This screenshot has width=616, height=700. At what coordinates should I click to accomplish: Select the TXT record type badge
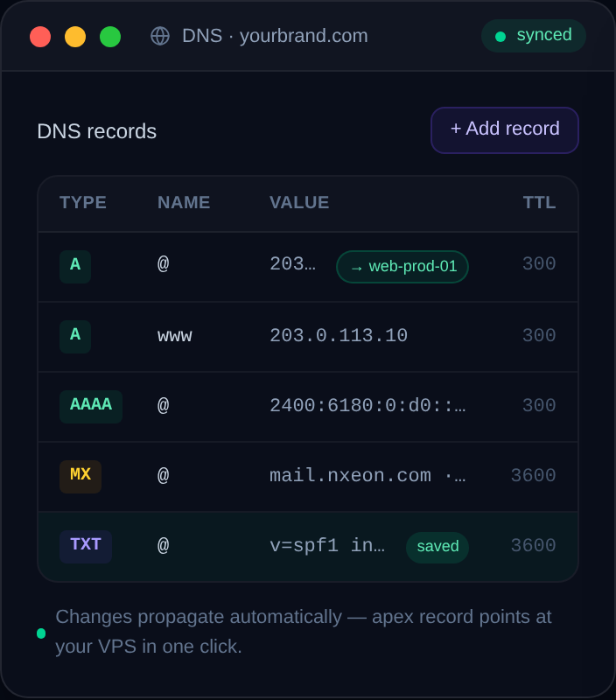click(x=86, y=546)
